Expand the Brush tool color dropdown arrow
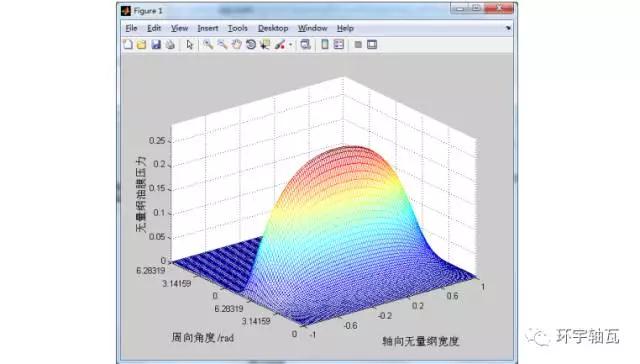Screen dimensions: 640x364 pos(291,45)
